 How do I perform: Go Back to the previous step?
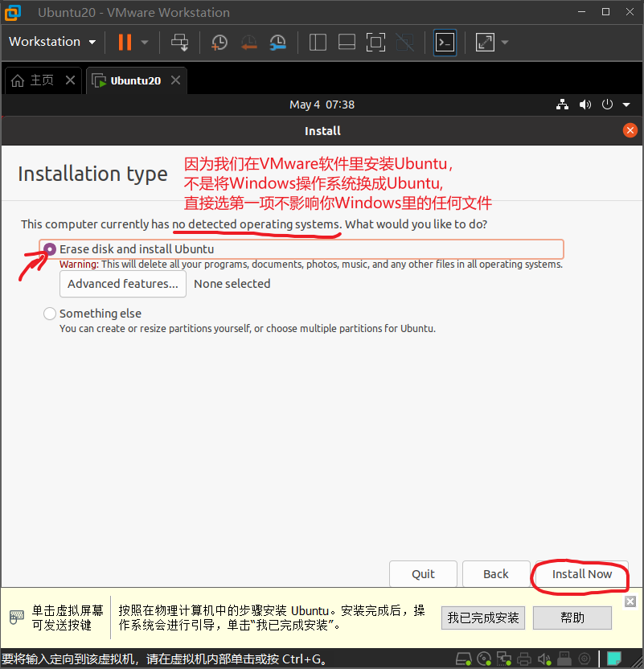pos(496,574)
